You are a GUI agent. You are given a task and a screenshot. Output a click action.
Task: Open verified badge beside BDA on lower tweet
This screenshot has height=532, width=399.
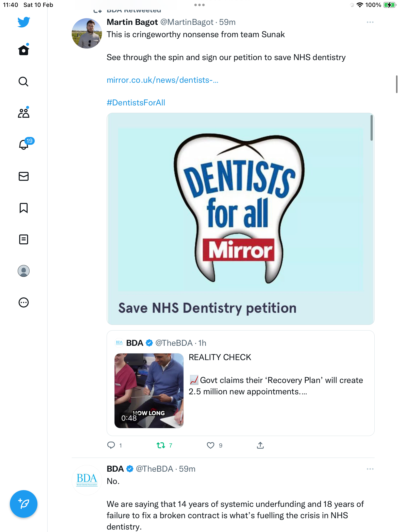tap(130, 469)
